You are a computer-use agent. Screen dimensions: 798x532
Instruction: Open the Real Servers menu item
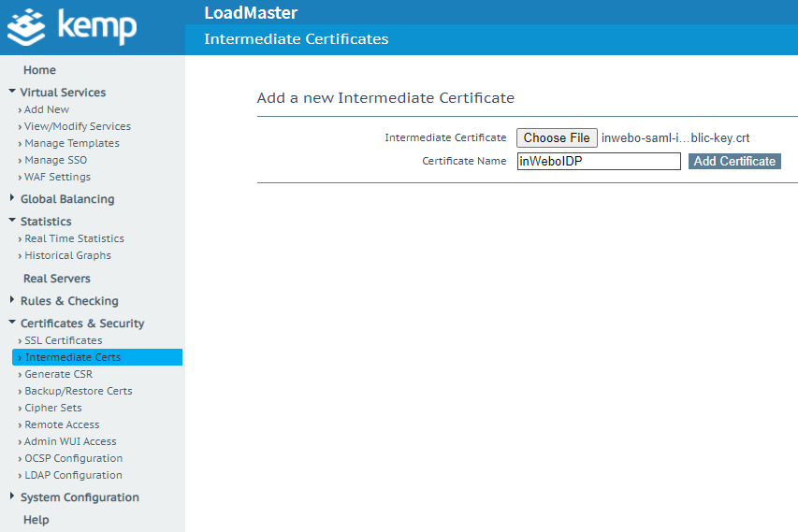tap(56, 279)
